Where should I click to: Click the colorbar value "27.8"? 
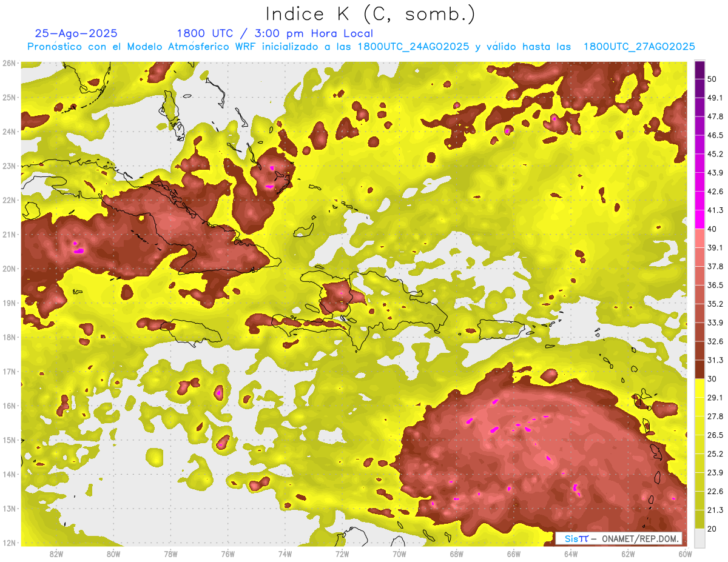tap(715, 416)
